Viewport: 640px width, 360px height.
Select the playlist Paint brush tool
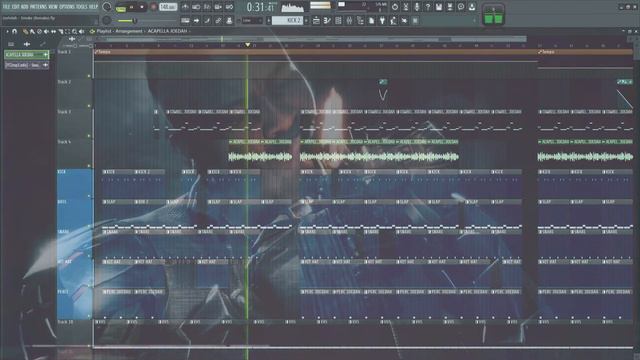(32, 31)
